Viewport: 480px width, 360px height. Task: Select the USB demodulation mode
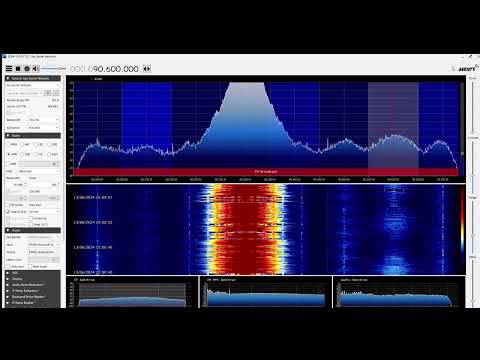pyautogui.click(x=52, y=144)
